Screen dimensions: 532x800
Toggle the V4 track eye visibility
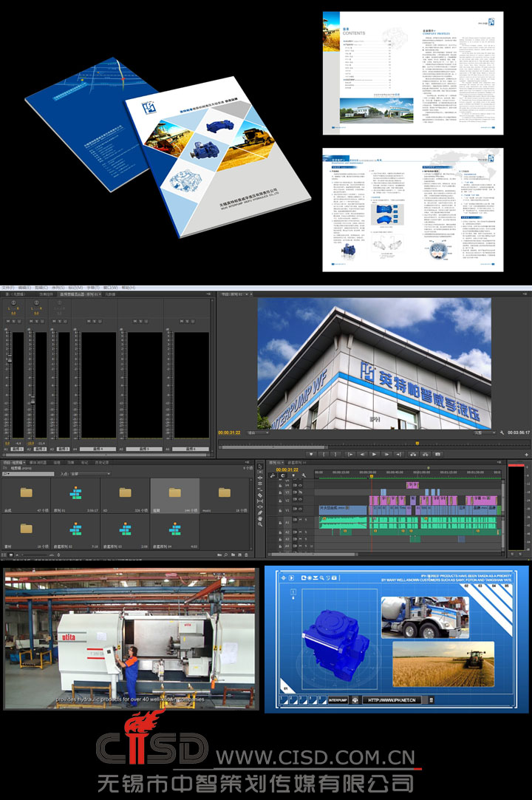300,486
